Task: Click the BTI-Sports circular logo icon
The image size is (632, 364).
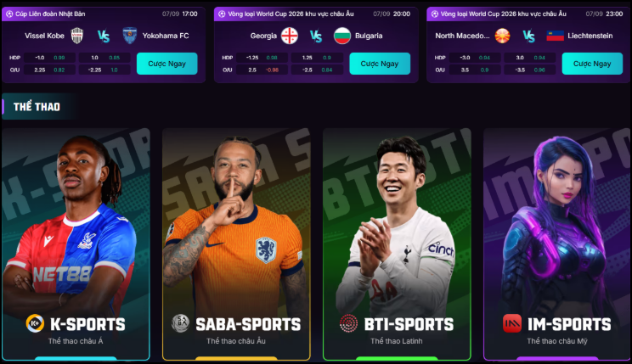Action: 348,323
